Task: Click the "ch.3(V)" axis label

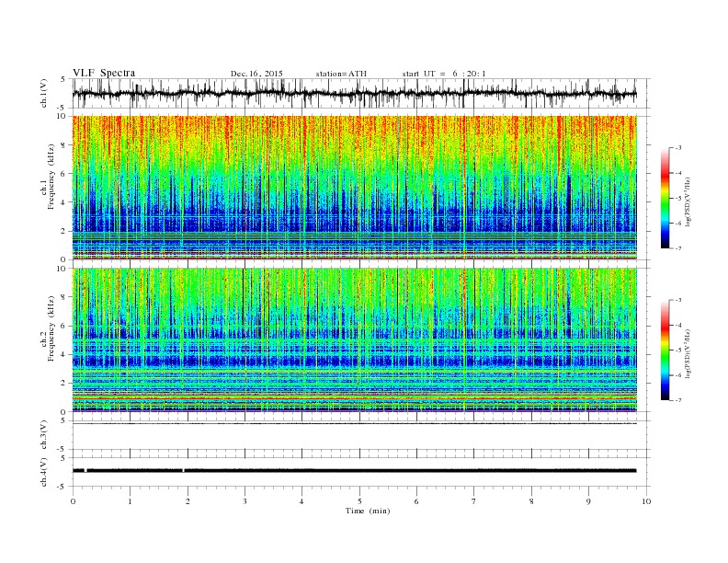Action: click(44, 435)
